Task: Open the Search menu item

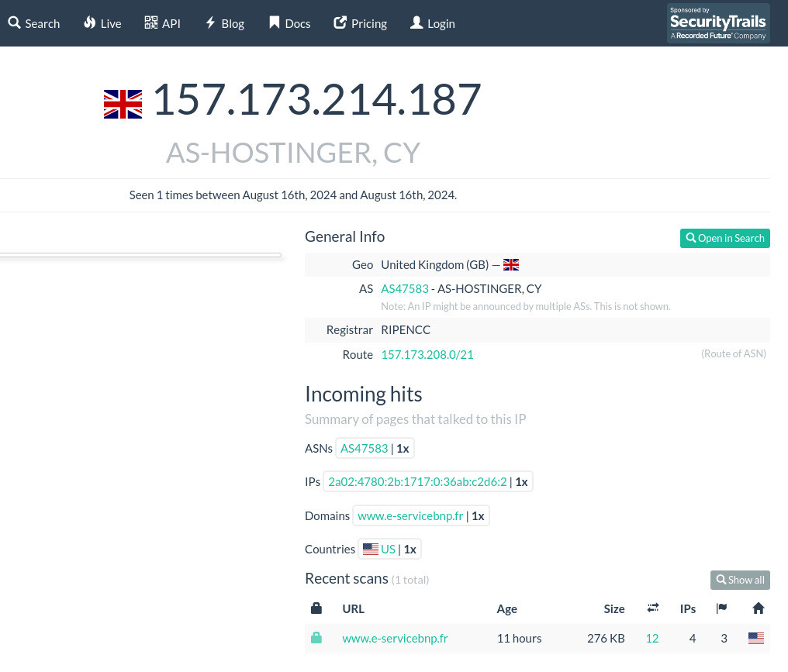Action: tap(33, 23)
